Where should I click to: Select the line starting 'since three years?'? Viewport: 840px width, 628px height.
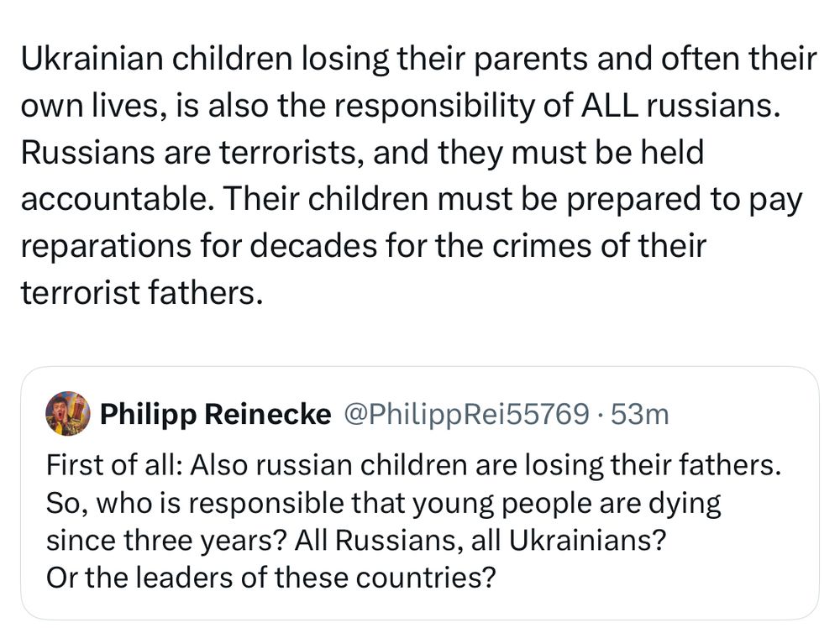coord(356,540)
